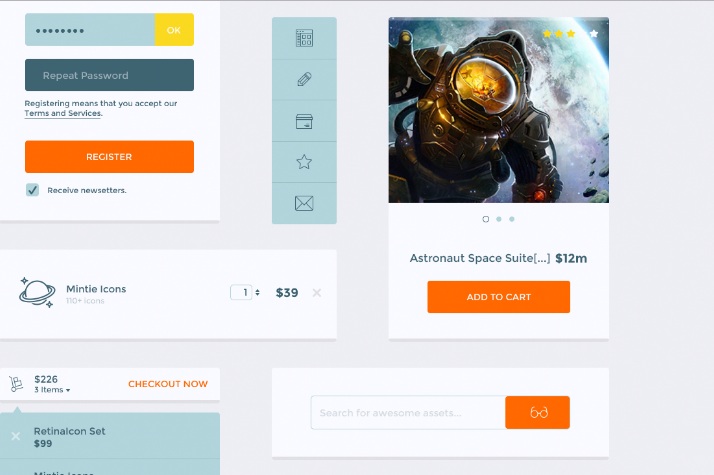Open the calculator icon in sidebar
Image resolution: width=714 pixels, height=475 pixels.
click(304, 38)
